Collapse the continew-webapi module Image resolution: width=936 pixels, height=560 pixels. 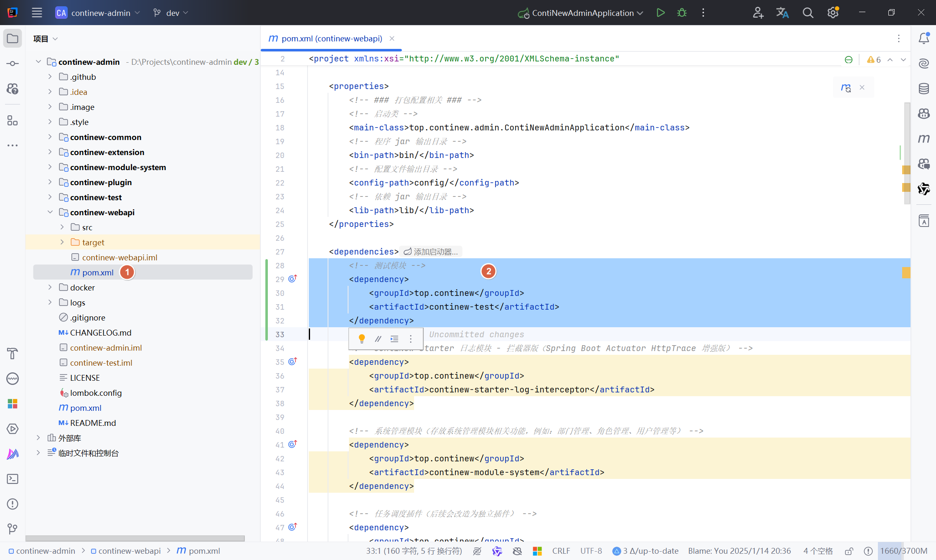pos(50,212)
